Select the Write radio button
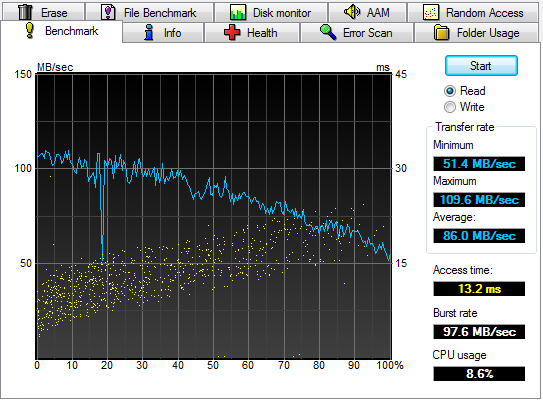The width and height of the screenshot is (543, 400). coord(449,107)
